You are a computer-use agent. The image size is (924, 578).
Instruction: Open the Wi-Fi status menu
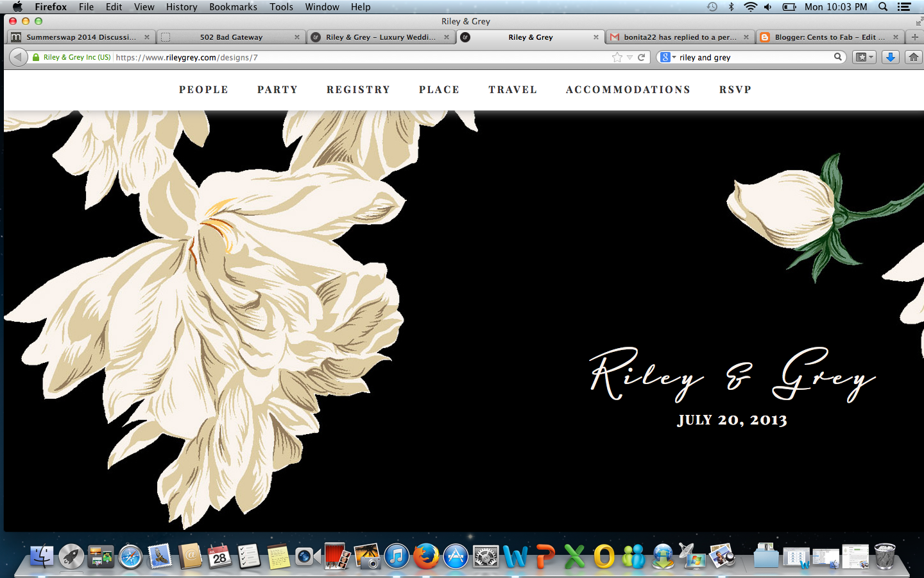(x=750, y=7)
